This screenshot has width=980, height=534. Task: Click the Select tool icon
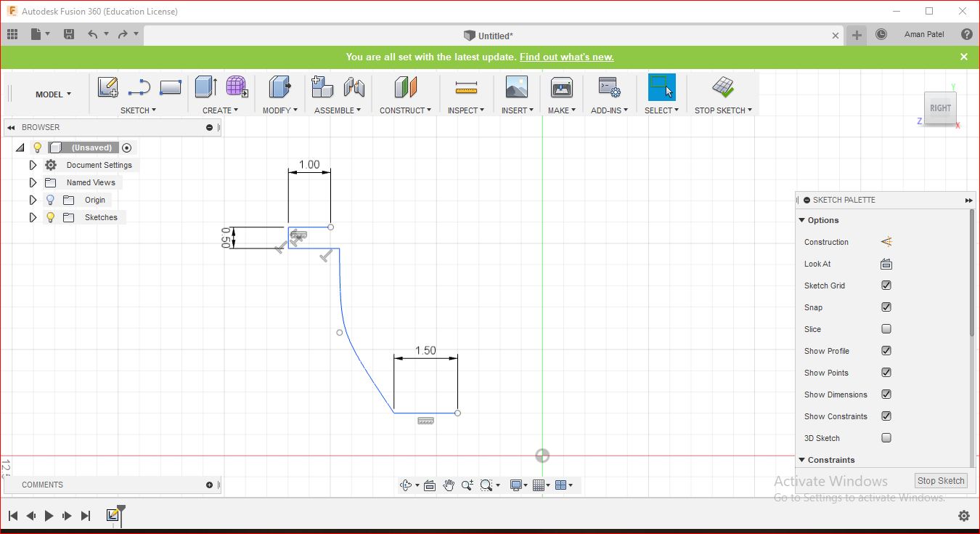pyautogui.click(x=661, y=87)
